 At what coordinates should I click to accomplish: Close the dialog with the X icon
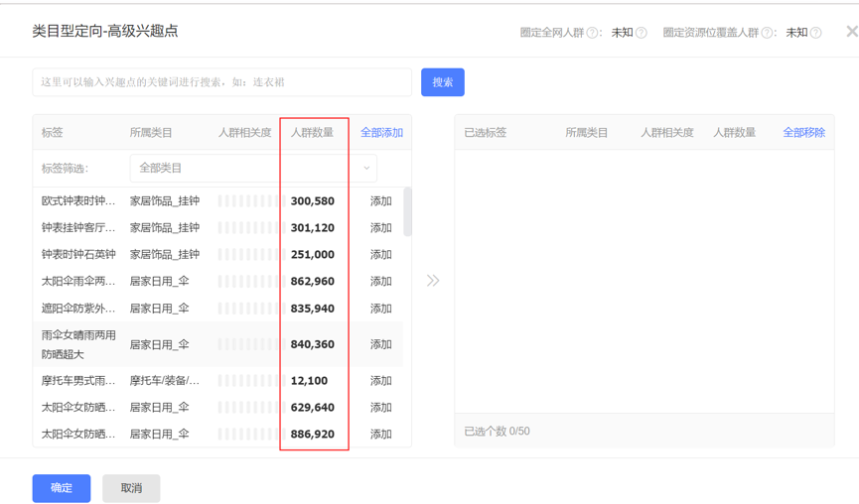tap(852, 31)
